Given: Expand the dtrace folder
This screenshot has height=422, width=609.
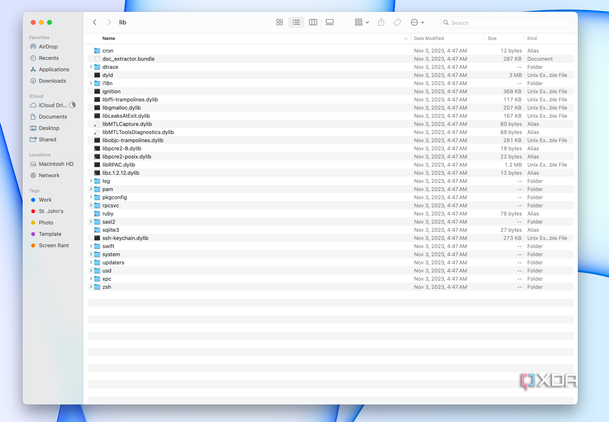Looking at the screenshot, I should point(91,67).
